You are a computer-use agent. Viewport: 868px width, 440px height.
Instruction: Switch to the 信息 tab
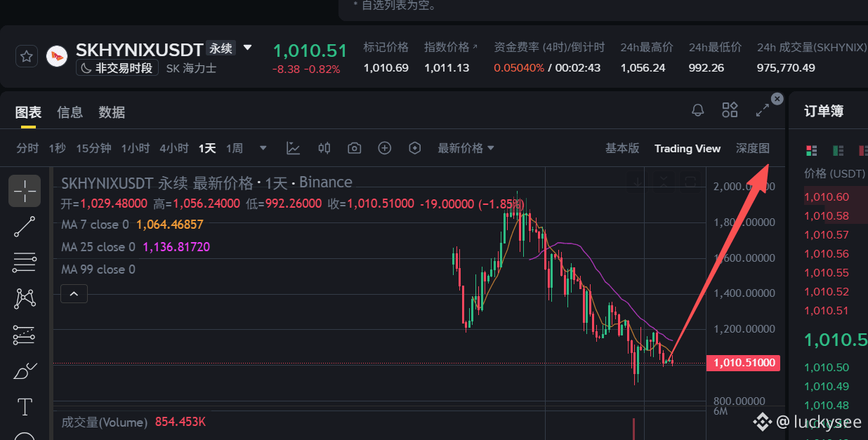[70, 112]
